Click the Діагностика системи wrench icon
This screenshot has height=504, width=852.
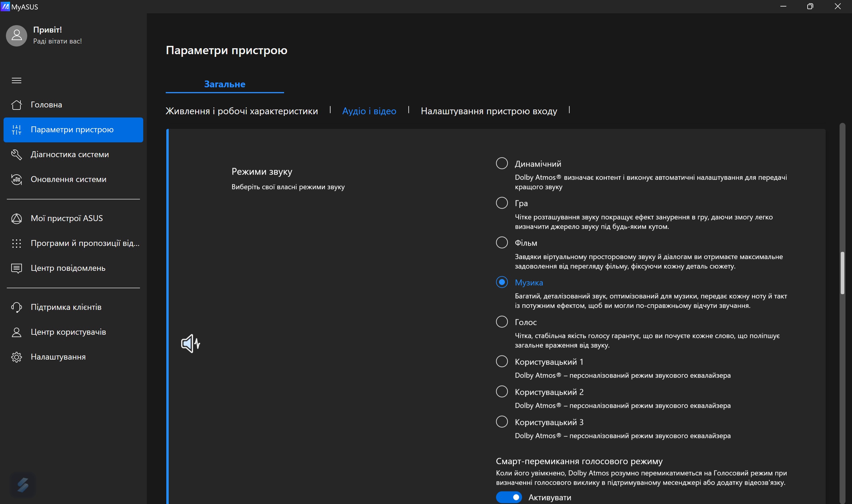pyautogui.click(x=16, y=154)
